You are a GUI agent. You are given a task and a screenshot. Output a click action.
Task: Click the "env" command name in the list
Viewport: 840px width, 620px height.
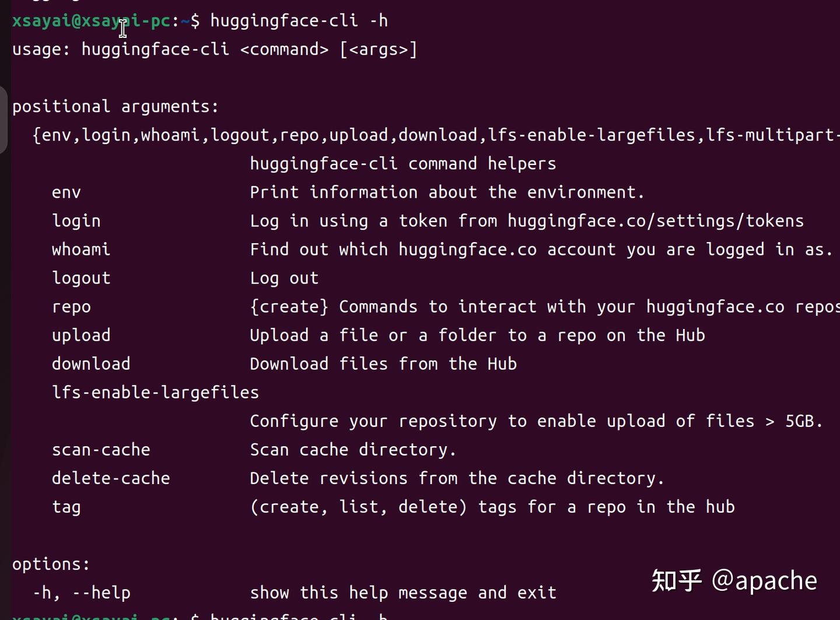66,192
